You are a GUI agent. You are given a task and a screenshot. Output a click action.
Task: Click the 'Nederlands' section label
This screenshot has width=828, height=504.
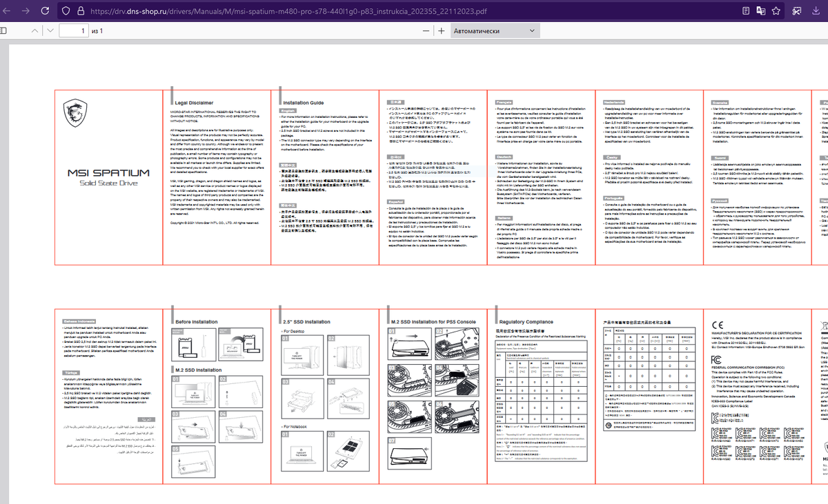[613, 102]
